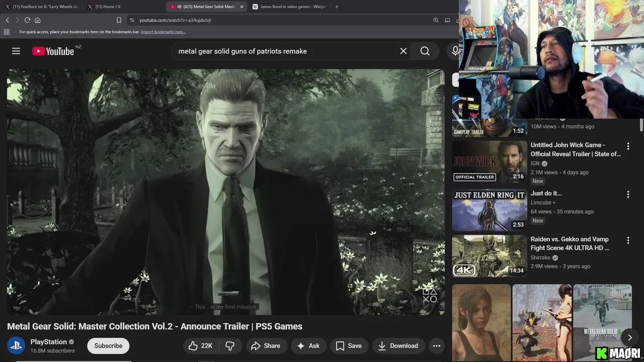Open PlayStation channel avatar
This screenshot has width=644, height=362.
tap(16, 346)
